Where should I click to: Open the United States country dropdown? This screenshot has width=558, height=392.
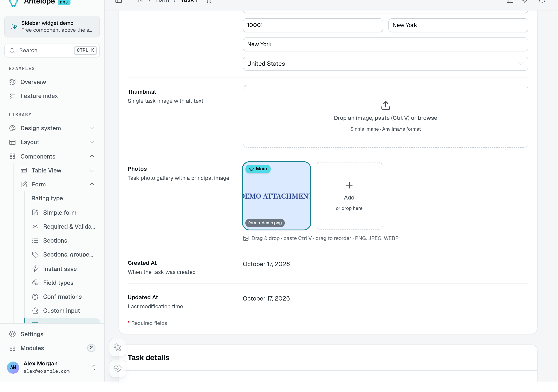point(385,64)
